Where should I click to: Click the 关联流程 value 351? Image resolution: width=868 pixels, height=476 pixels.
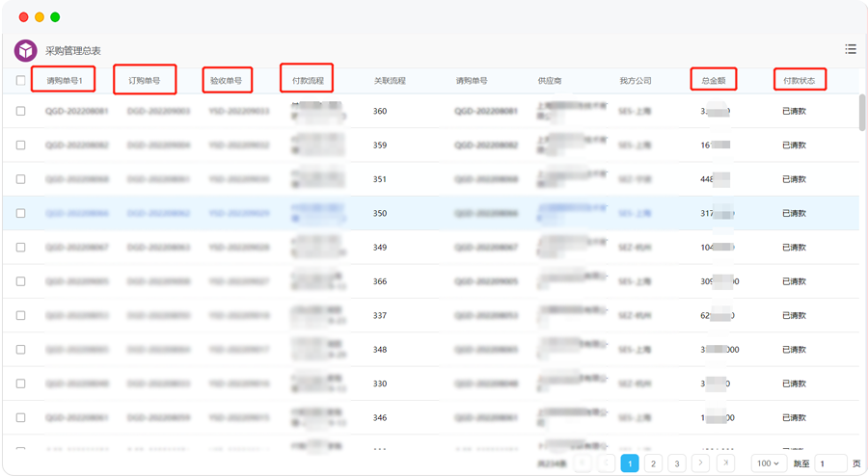380,179
